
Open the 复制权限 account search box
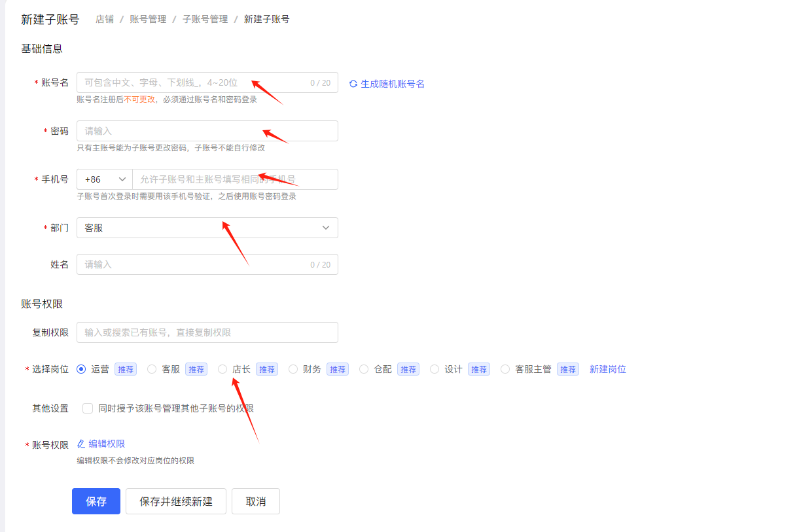(207, 332)
